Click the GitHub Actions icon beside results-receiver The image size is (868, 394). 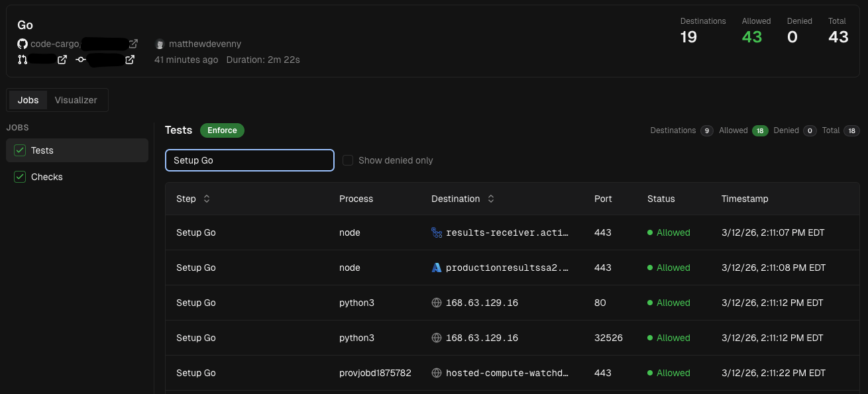(437, 232)
